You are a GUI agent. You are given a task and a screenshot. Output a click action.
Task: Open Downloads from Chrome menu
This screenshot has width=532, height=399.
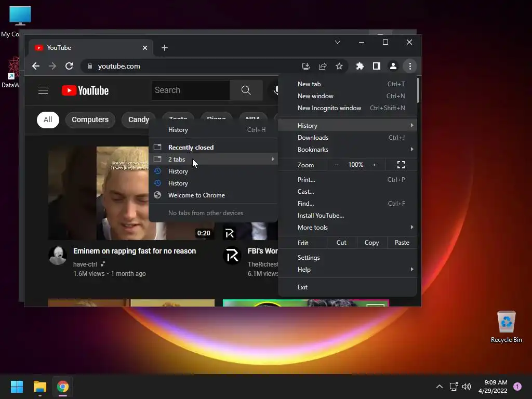[x=348, y=137]
